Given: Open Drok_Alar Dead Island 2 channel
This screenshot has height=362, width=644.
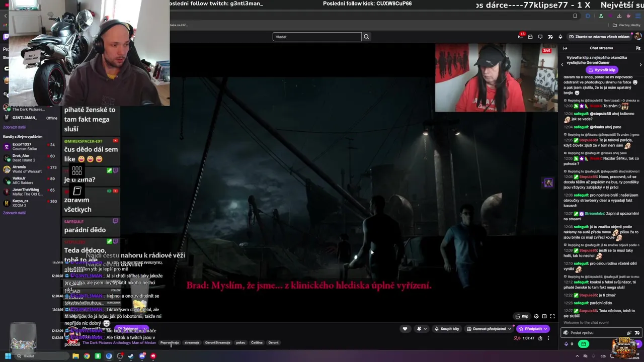Looking at the screenshot, I should pyautogui.click(x=30, y=158).
